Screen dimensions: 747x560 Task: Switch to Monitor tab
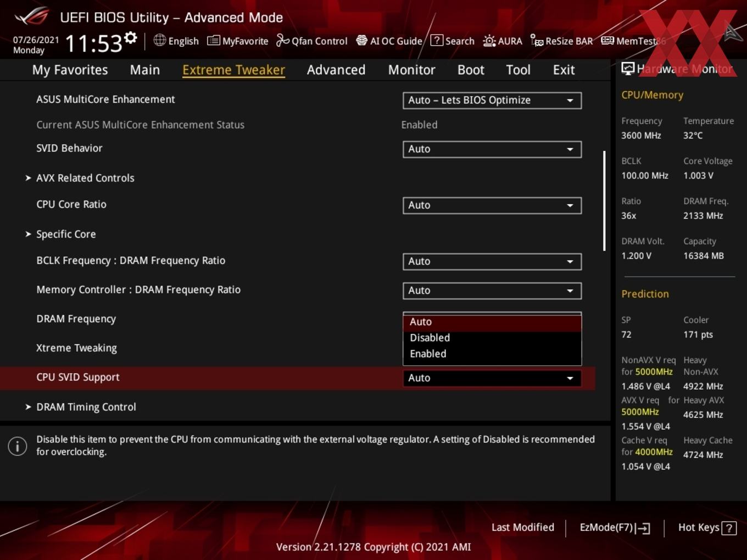click(411, 70)
